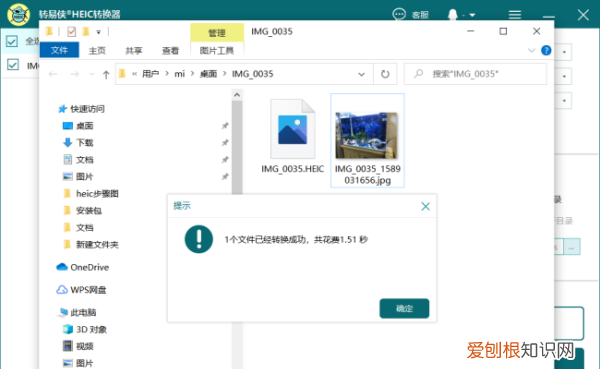Go forward with the forward arrow
This screenshot has width=600, height=369.
(75, 74)
